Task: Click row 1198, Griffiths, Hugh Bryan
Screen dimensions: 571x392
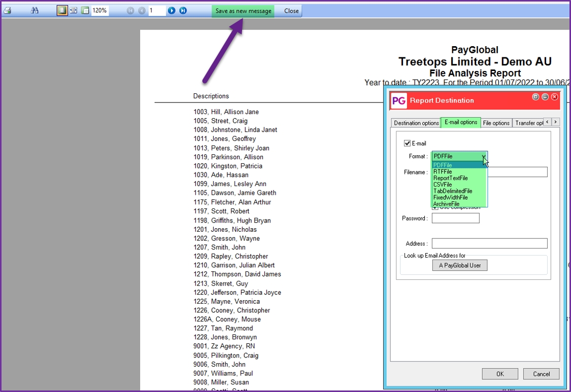Action: pos(232,221)
